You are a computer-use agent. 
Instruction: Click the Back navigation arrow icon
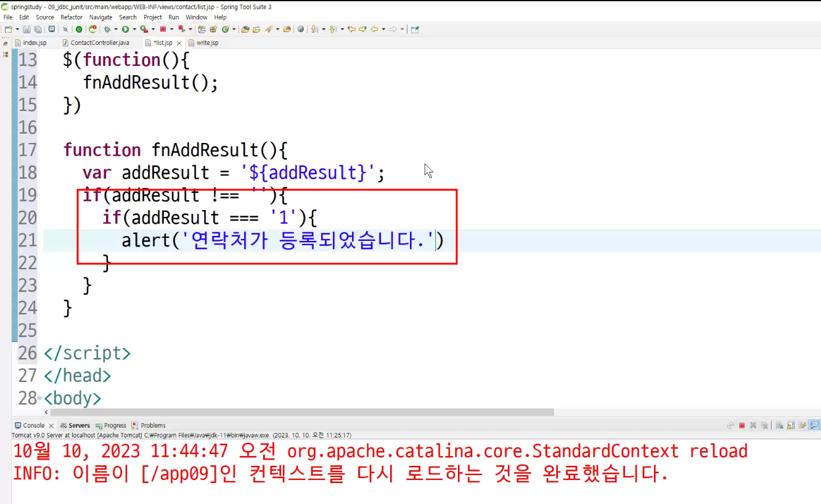(x=375, y=29)
